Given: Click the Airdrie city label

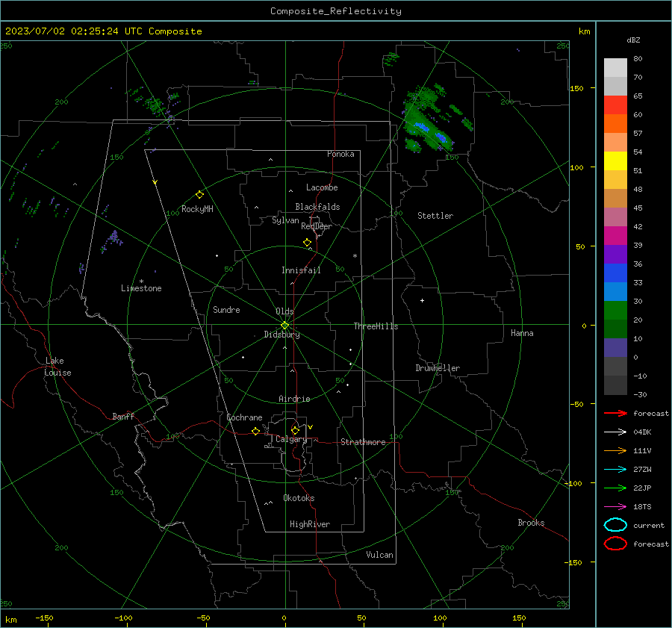Looking at the screenshot, I should (294, 399).
